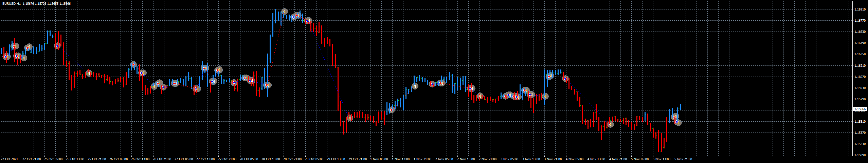Click the 1.16630 price axis label
The height and width of the screenshot is (163, 868).
coord(859,32)
